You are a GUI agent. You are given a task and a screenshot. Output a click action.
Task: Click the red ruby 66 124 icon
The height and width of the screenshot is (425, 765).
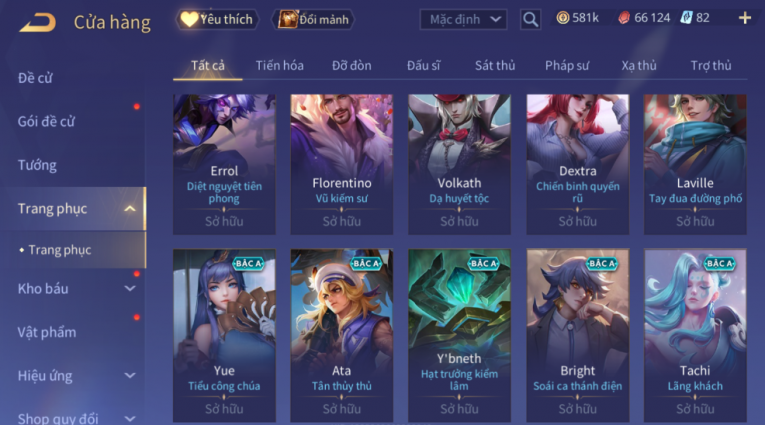pyautogui.click(x=624, y=19)
